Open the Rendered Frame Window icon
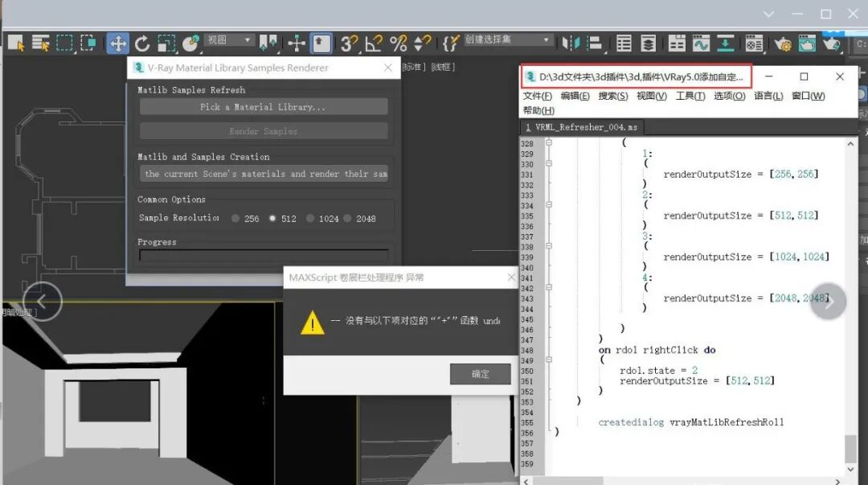 pyautogui.click(x=807, y=43)
